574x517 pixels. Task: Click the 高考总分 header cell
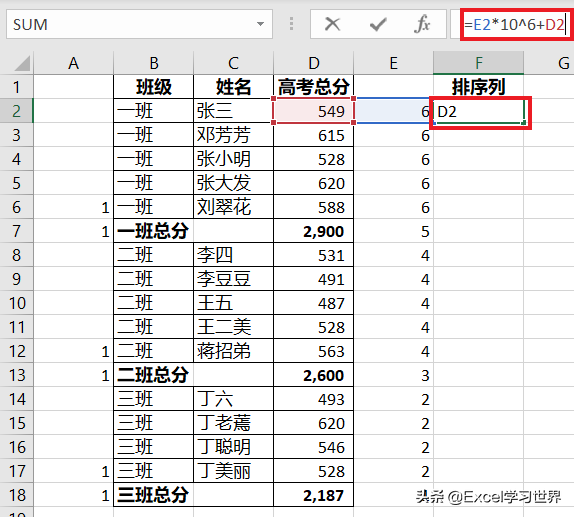pyautogui.click(x=313, y=87)
